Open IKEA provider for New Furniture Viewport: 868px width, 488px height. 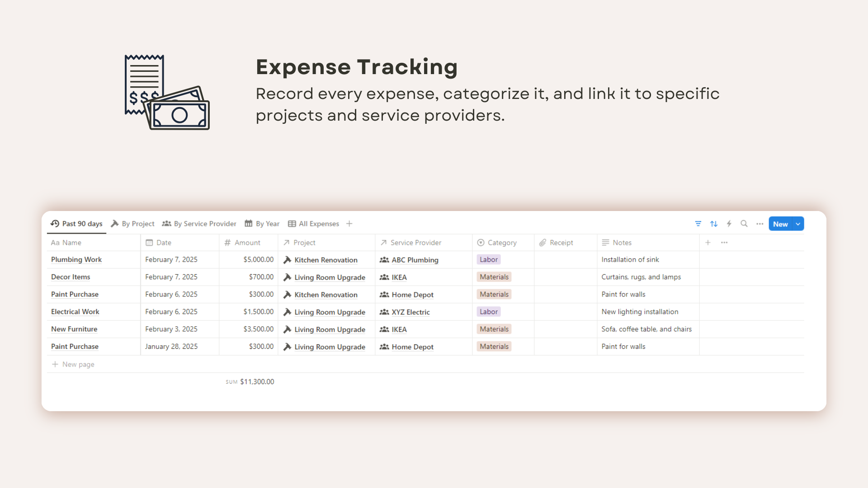[x=399, y=329]
